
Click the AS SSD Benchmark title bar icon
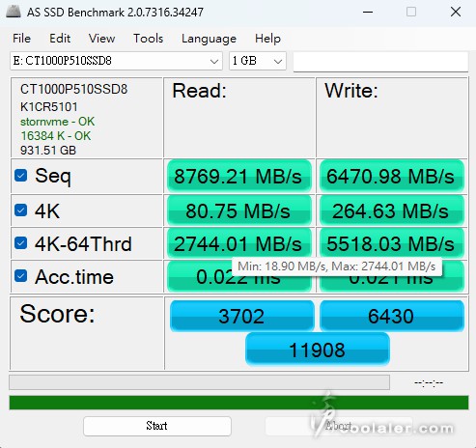pos(14,12)
